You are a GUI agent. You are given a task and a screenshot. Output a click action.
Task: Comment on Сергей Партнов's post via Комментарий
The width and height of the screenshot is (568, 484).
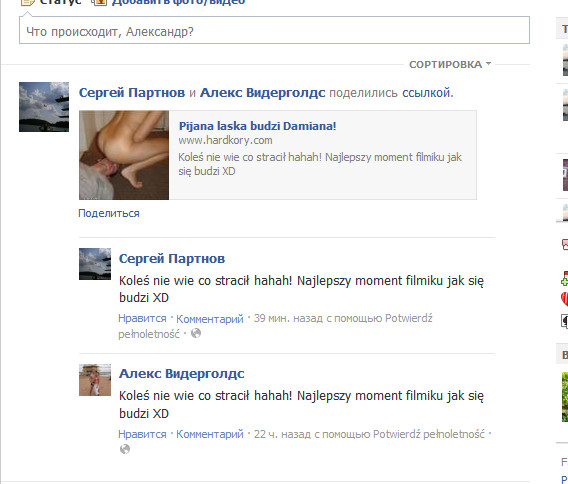click(x=210, y=319)
